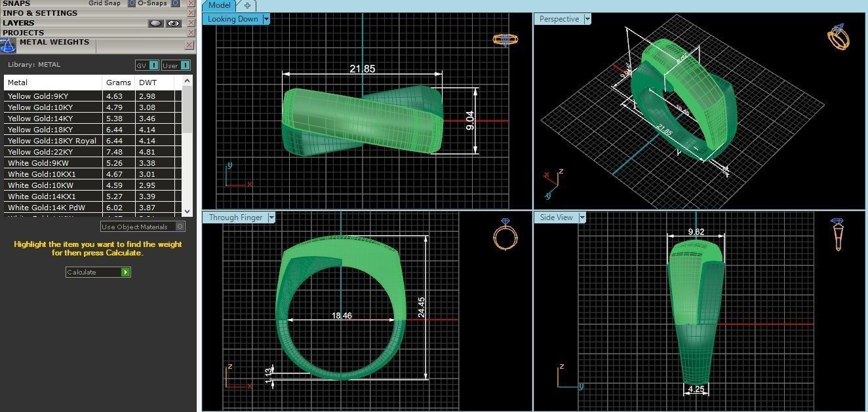Open the Through Finger viewport dropdown
The height and width of the screenshot is (412, 868).
(x=271, y=217)
